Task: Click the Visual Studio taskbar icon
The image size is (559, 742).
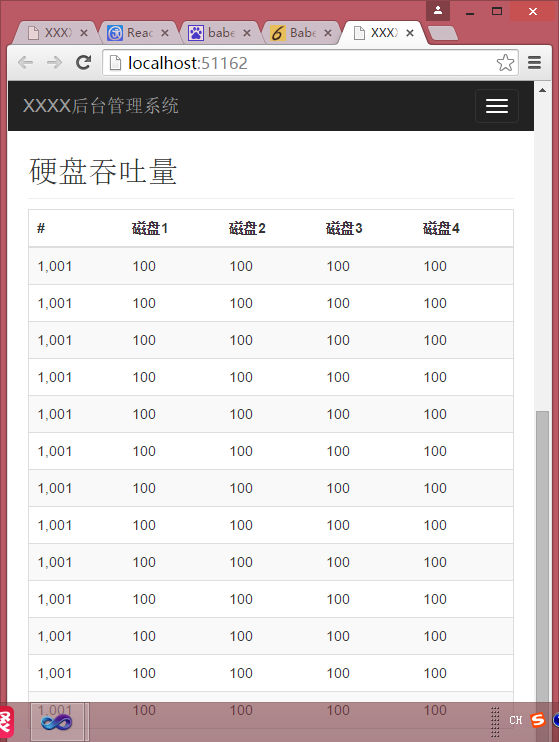Action: pos(57,722)
